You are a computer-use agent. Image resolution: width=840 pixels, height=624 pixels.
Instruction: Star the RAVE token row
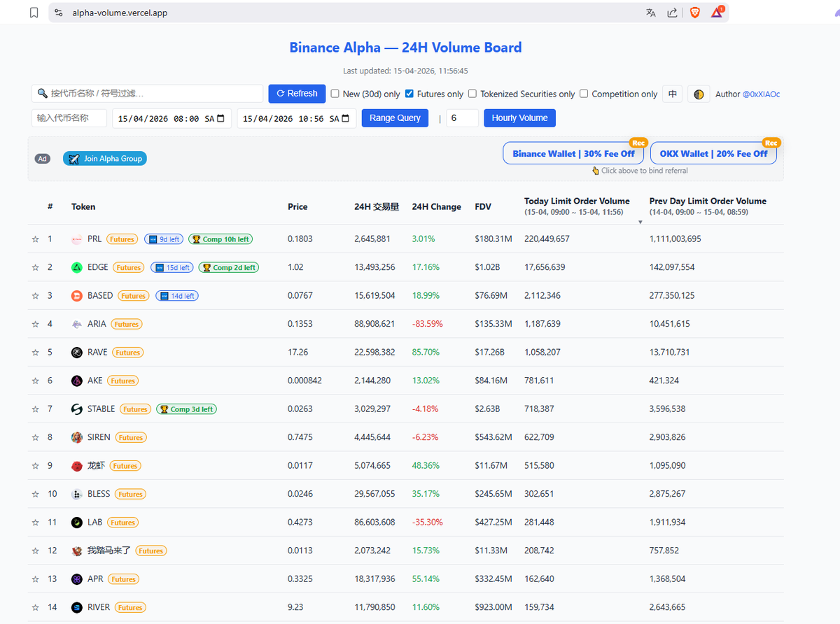(35, 353)
